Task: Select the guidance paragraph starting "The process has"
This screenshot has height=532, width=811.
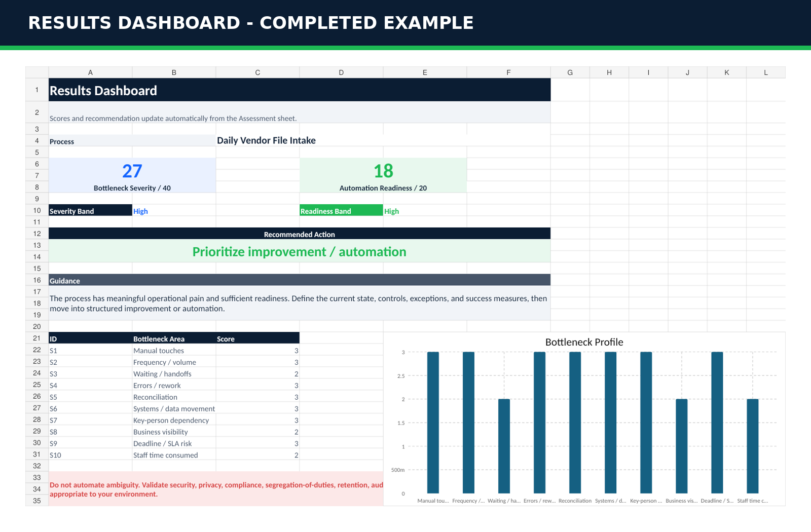Action: coord(300,303)
